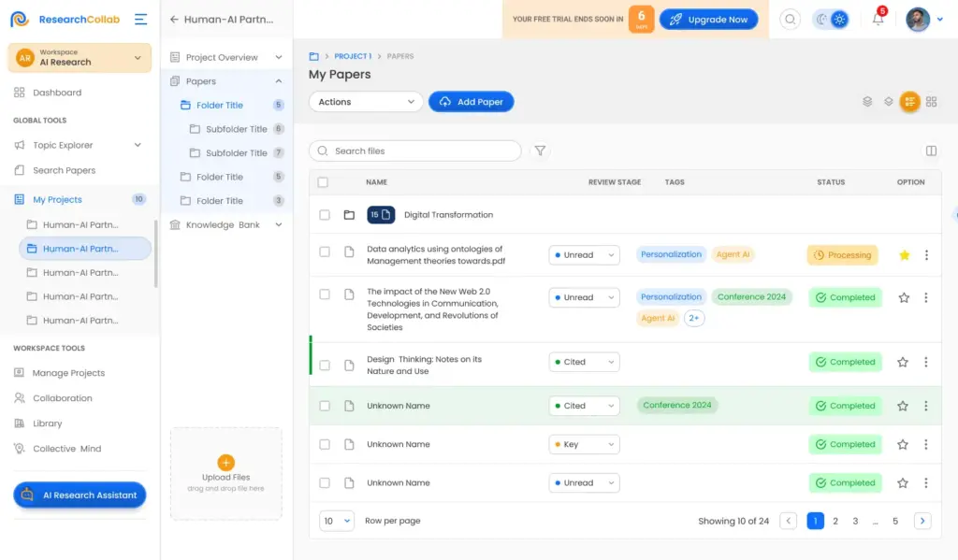Open rows per page selector showing 10
The height and width of the screenshot is (560, 958).
336,521
